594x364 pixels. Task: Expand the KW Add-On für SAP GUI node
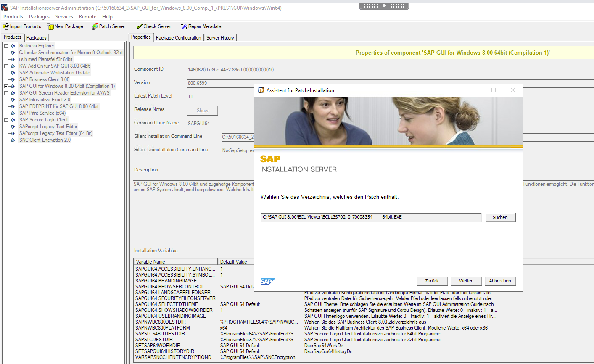[6, 66]
